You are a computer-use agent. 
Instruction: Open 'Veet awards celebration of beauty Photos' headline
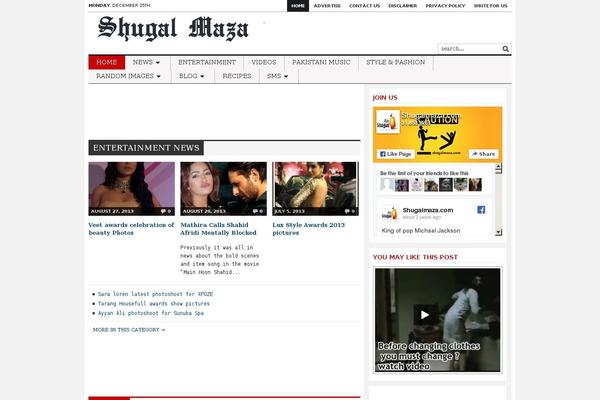pyautogui.click(x=131, y=229)
